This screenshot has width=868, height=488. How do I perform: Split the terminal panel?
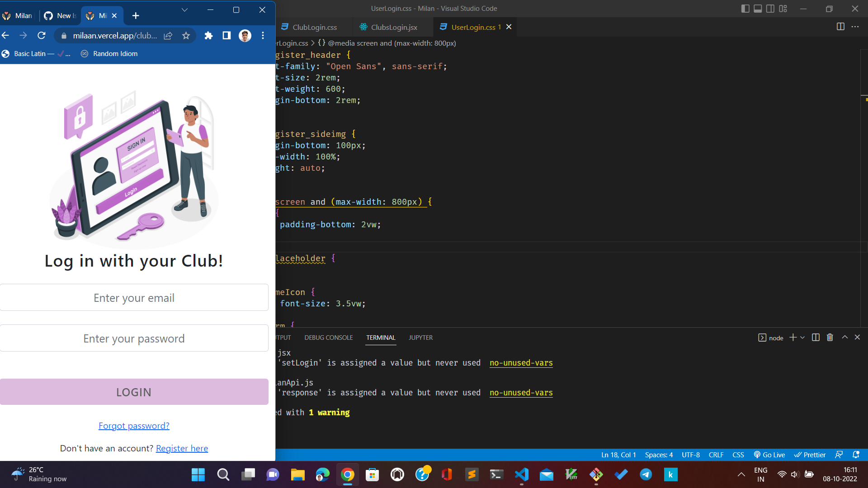click(x=816, y=338)
